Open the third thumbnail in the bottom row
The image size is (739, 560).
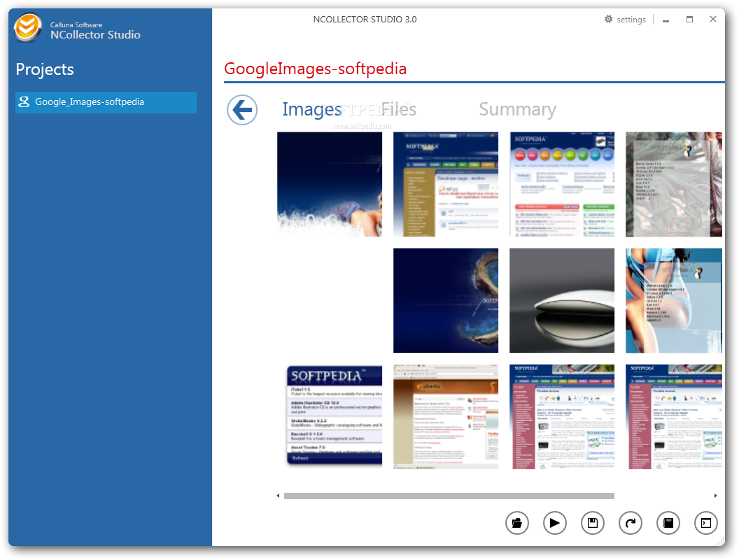tap(562, 416)
